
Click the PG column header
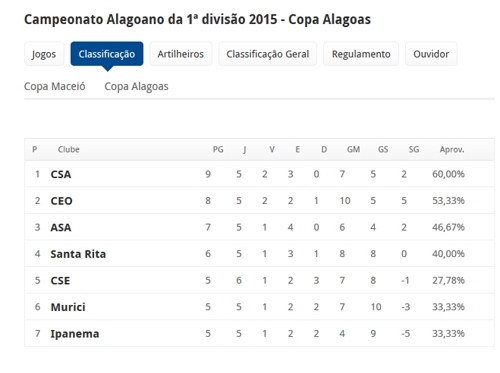218,150
